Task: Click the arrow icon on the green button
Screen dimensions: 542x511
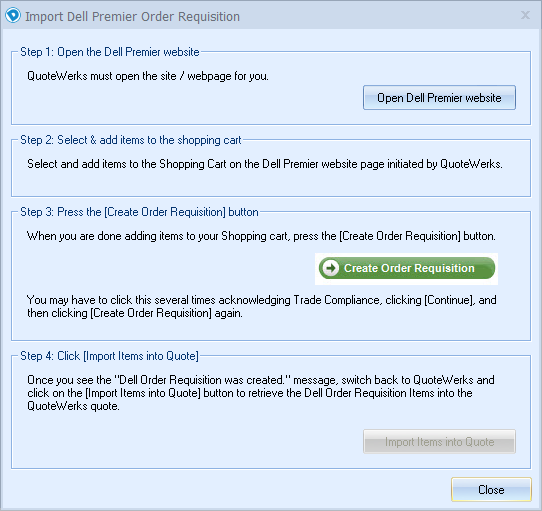Action: point(331,268)
